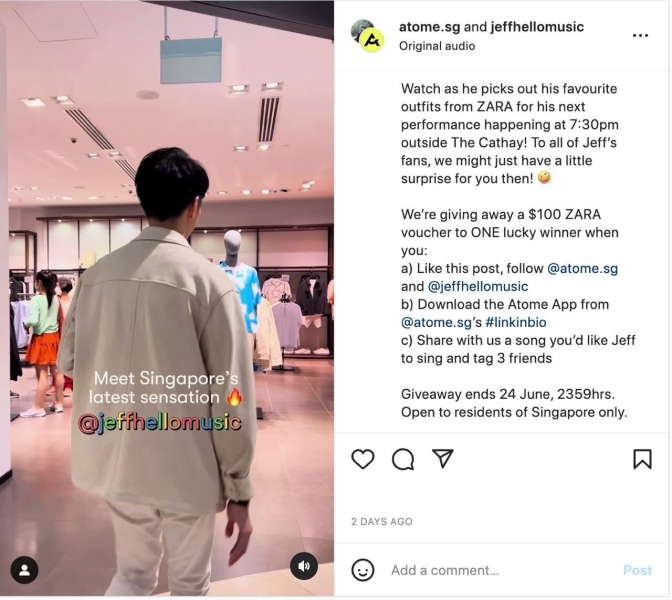Show tagged people on the video
Viewport: 672px width, 600px height.
pos(24,570)
